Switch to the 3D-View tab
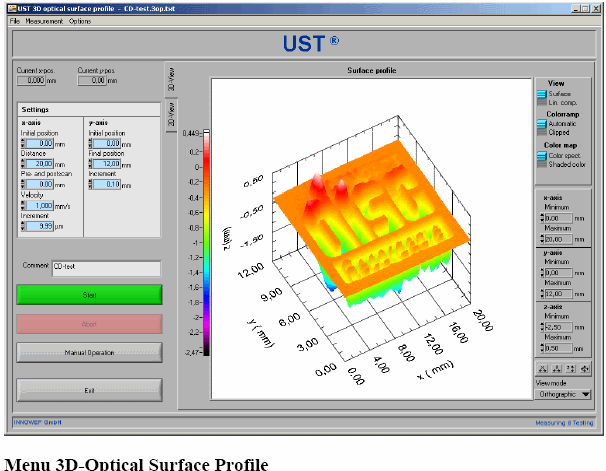 tap(171, 79)
